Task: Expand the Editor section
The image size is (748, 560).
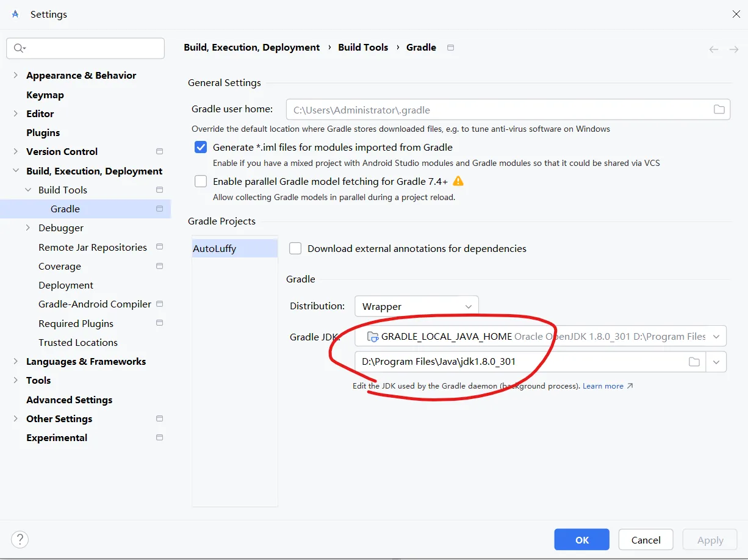Action: pos(16,113)
